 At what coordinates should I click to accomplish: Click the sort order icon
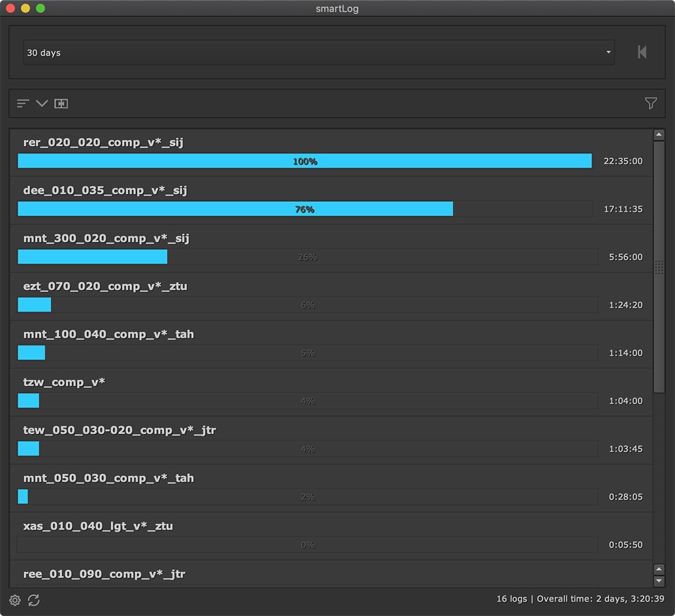pos(23,104)
